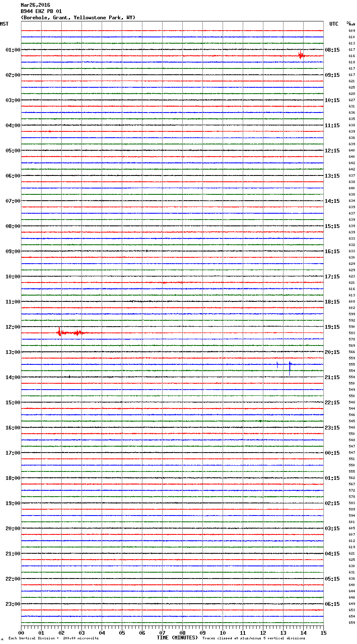Viewport: 357px width, 644px height.
Task: Click the UTC timezone header
Action: (333, 24)
